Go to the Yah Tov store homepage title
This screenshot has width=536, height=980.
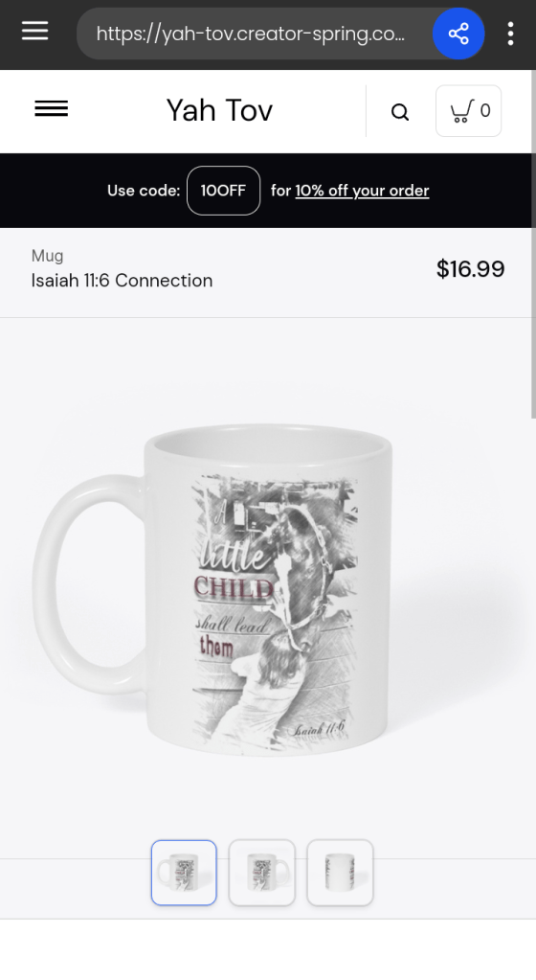pyautogui.click(x=219, y=110)
